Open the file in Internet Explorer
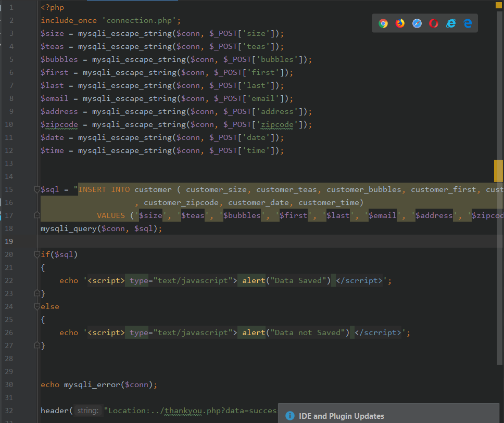The width and height of the screenshot is (504, 423). tap(451, 23)
